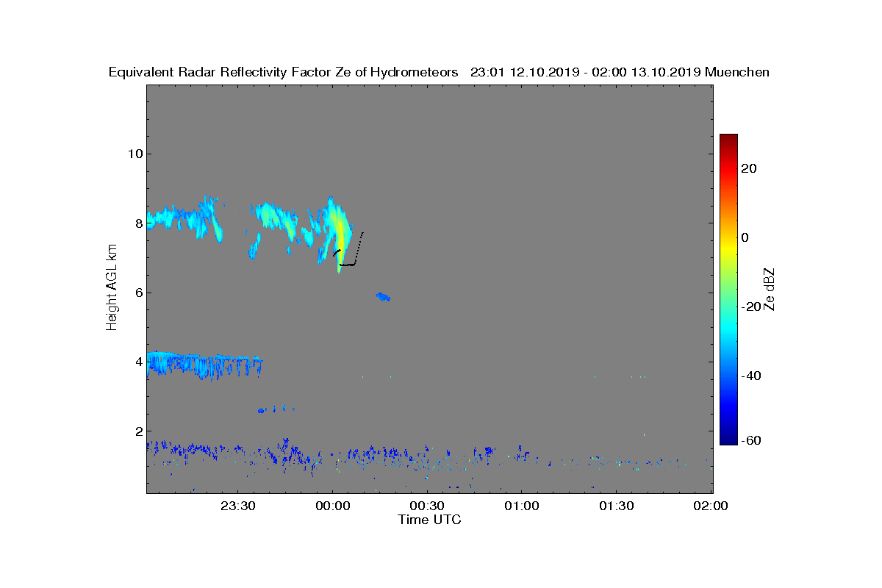Click the 8 km height tick label
The width and height of the screenshot is (882, 588).
pos(137,223)
